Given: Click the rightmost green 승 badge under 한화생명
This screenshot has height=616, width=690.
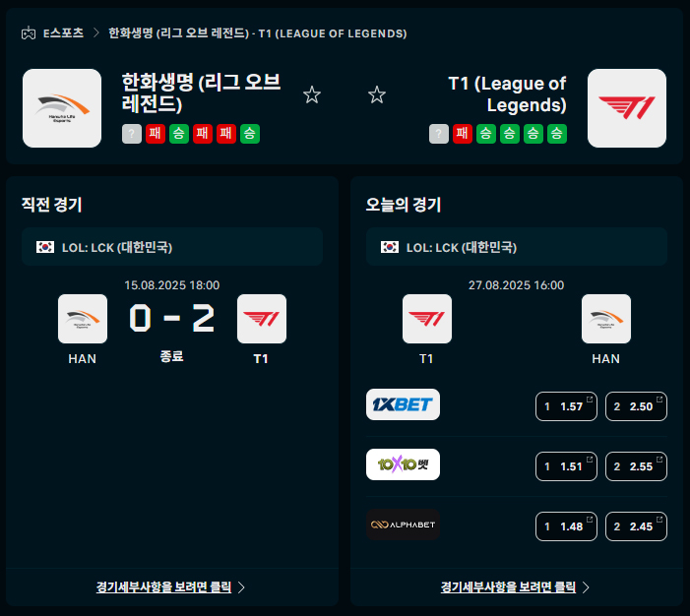Looking at the screenshot, I should click(250, 134).
